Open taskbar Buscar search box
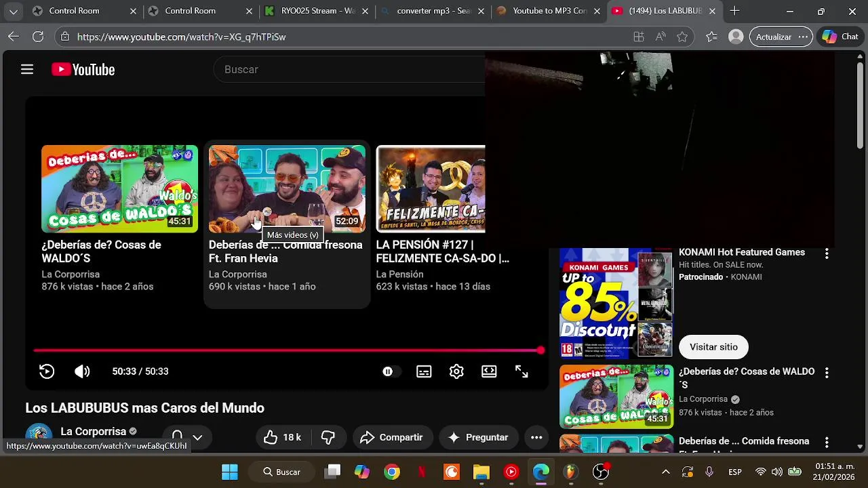 pos(281,472)
